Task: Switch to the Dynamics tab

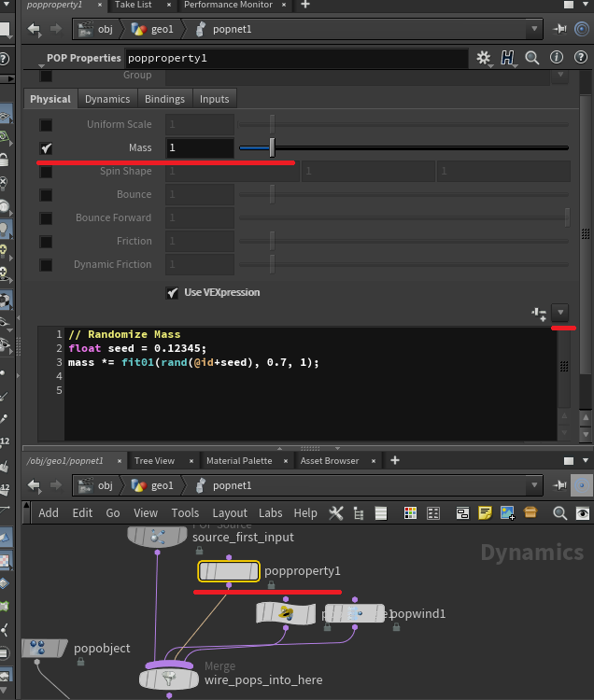Action: [x=107, y=99]
